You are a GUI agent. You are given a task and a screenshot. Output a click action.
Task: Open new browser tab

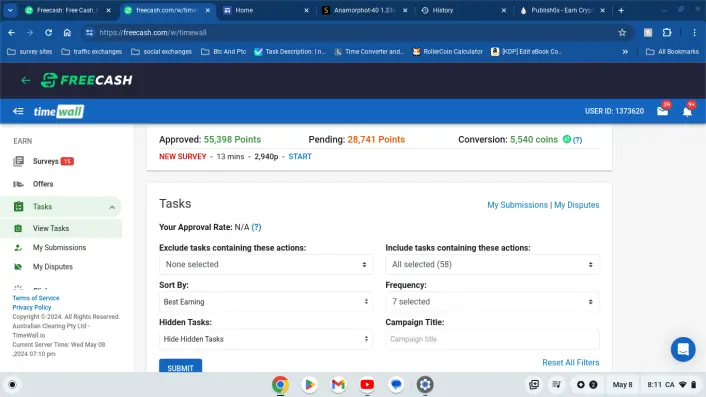[x=621, y=10]
